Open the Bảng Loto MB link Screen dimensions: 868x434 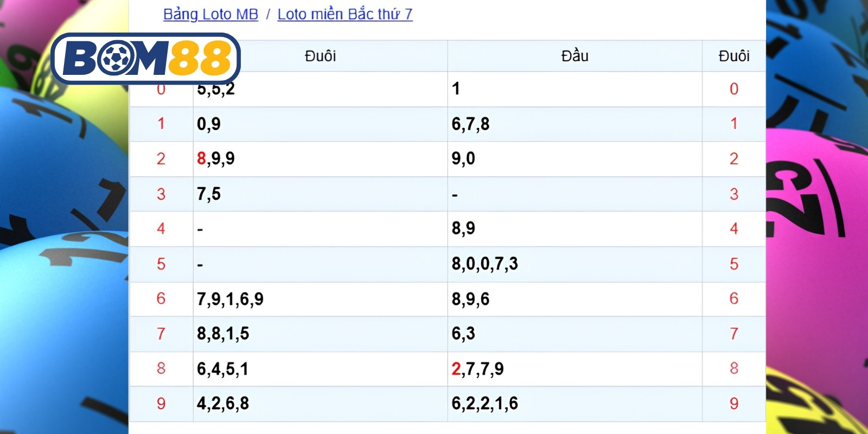click(210, 14)
